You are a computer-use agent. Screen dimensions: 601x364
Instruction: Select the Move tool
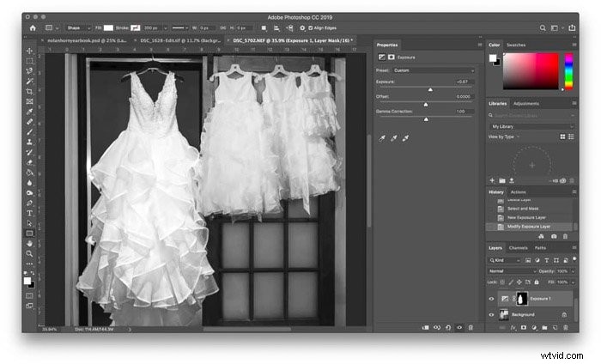[x=29, y=51]
